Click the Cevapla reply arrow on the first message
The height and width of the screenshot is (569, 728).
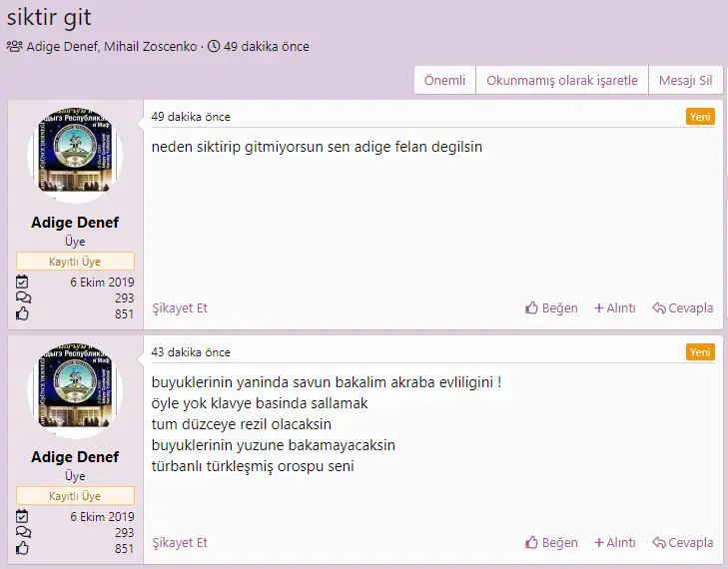pyautogui.click(x=659, y=308)
